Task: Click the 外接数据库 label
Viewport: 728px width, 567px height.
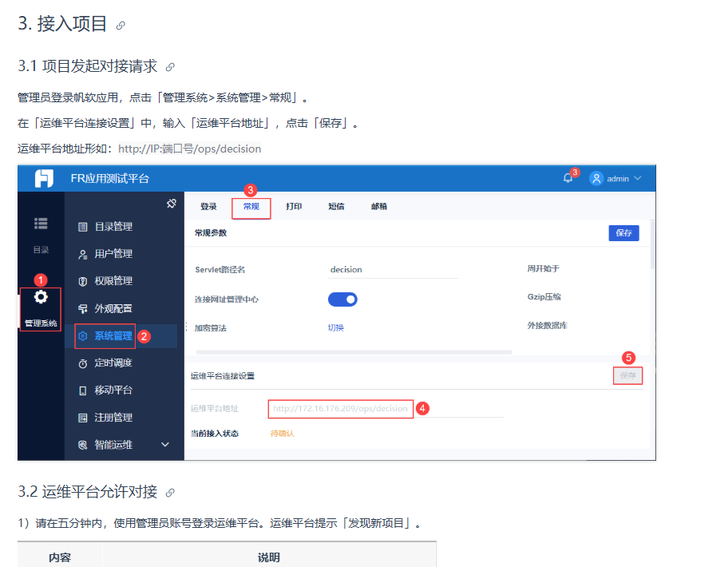Action: [x=548, y=326]
